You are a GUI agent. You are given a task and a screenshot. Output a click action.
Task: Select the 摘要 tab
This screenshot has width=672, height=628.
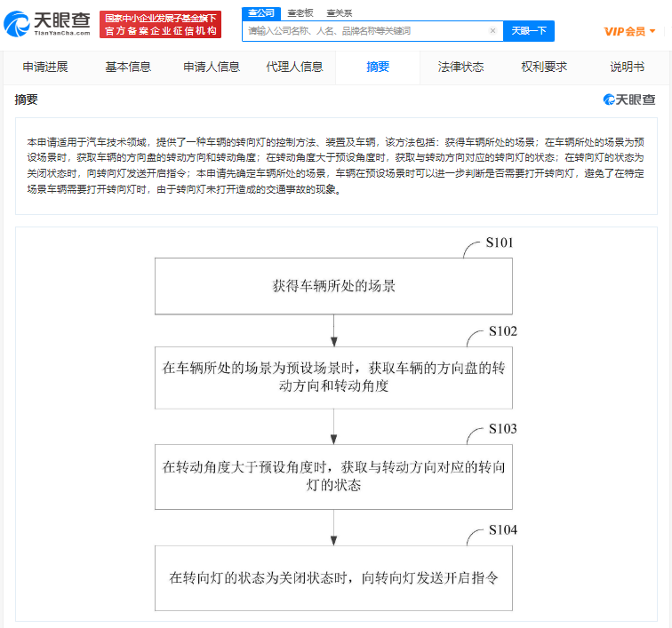(x=378, y=67)
